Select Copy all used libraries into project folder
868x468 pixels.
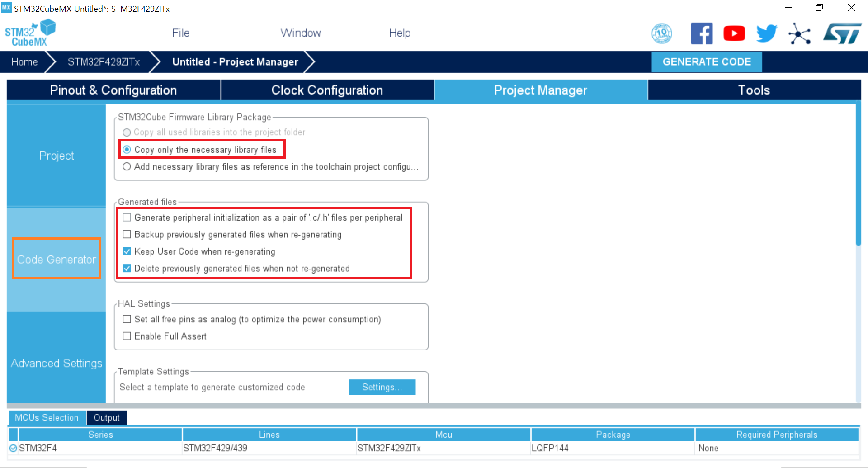coord(127,132)
